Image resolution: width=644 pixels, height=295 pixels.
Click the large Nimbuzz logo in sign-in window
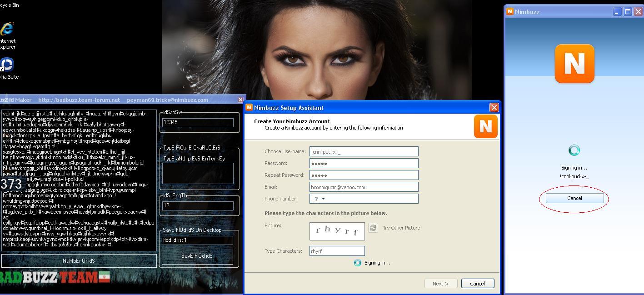(574, 64)
